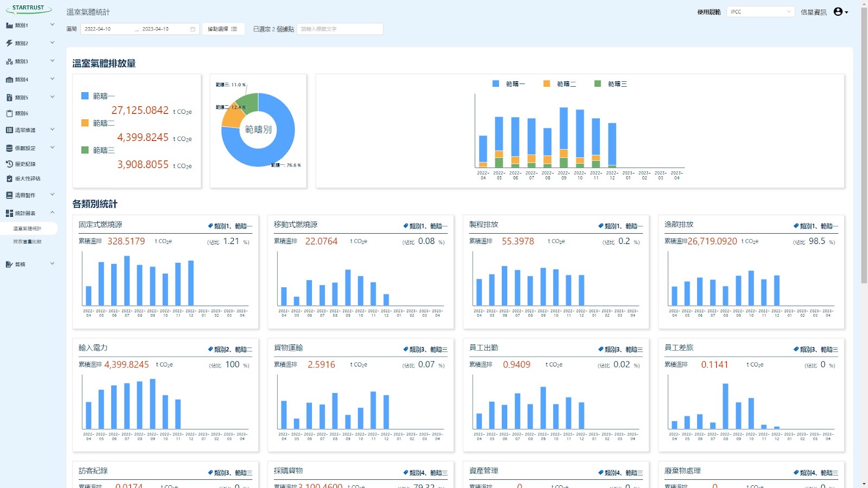Expand the 清冊製作 sidebar chevron
Image resolution: width=868 pixels, height=488 pixels.
point(52,195)
